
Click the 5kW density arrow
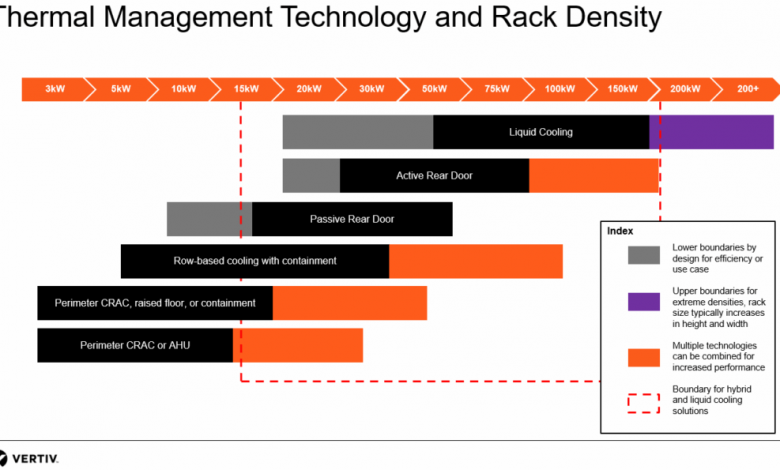[121, 90]
